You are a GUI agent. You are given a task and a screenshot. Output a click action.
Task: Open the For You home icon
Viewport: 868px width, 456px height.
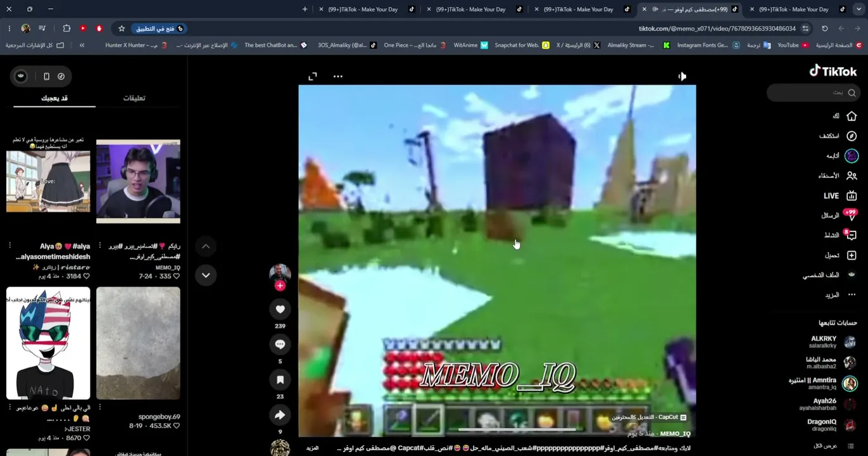point(852,116)
